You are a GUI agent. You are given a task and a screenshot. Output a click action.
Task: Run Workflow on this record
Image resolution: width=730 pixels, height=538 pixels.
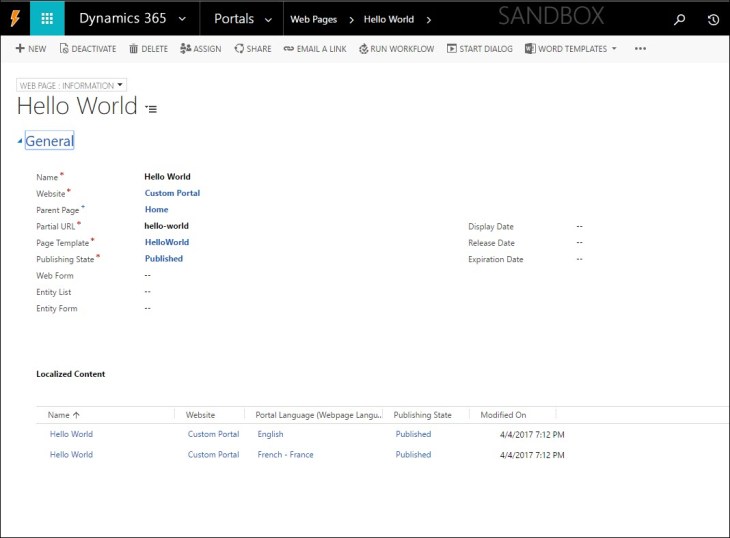397,49
